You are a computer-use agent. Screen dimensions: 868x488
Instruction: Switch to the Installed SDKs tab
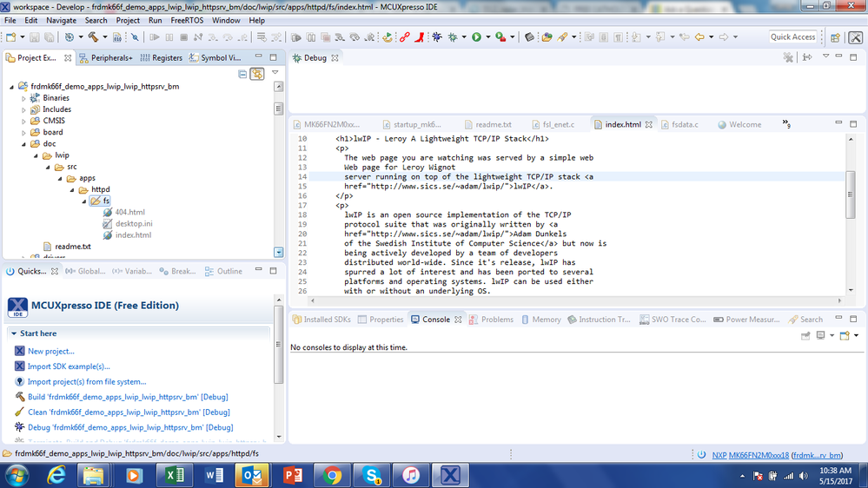click(x=321, y=320)
